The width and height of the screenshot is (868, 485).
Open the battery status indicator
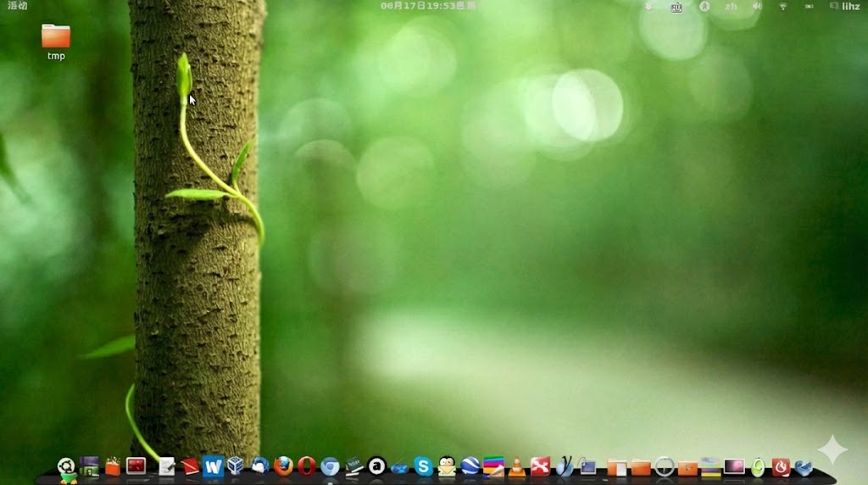[x=809, y=7]
